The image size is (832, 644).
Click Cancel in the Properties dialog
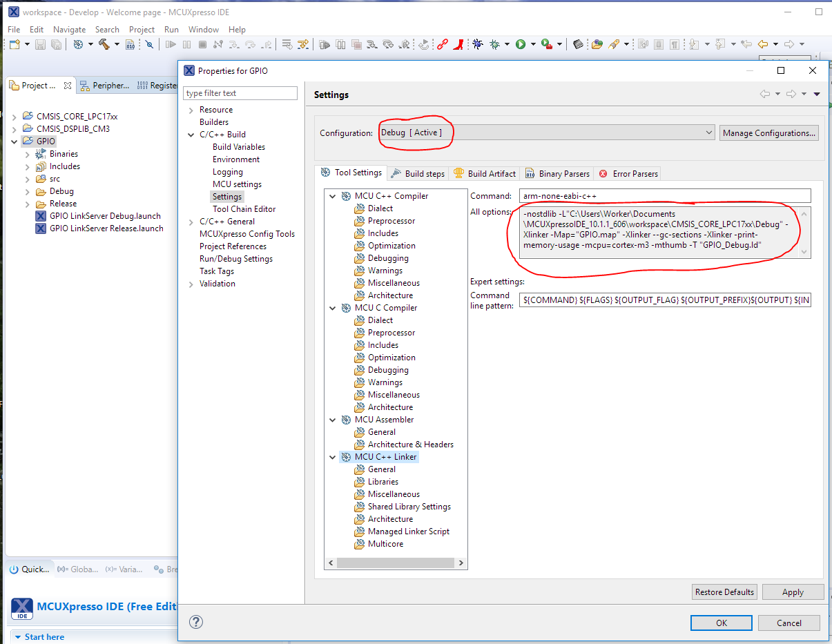(789, 623)
